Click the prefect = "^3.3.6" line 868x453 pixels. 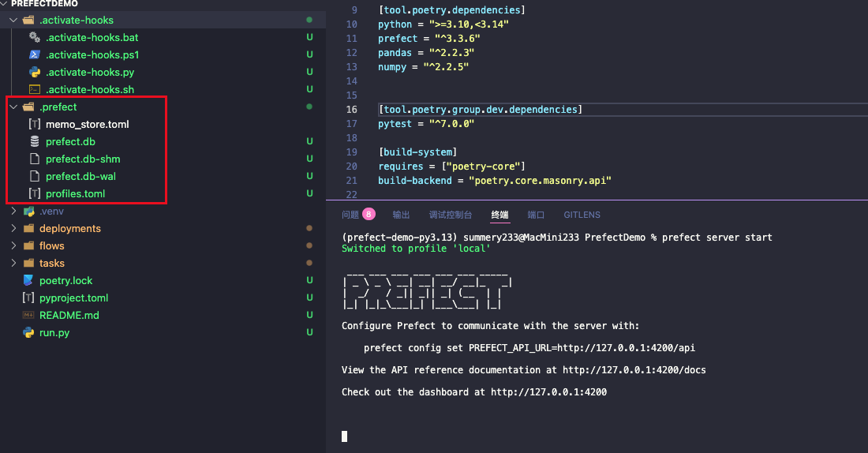click(429, 39)
